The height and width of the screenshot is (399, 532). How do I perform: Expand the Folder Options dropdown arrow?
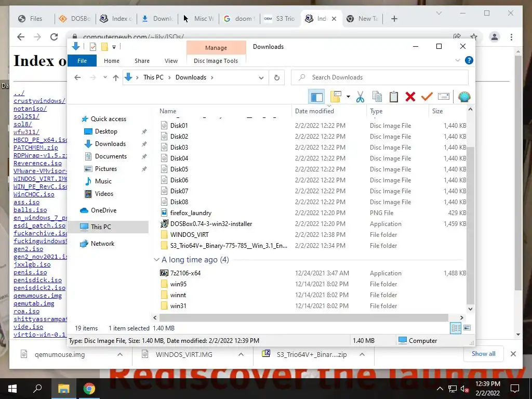[x=348, y=97]
